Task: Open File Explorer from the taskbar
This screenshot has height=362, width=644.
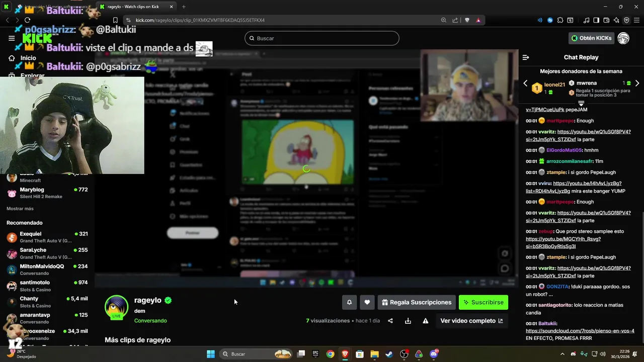Action: tap(374, 354)
